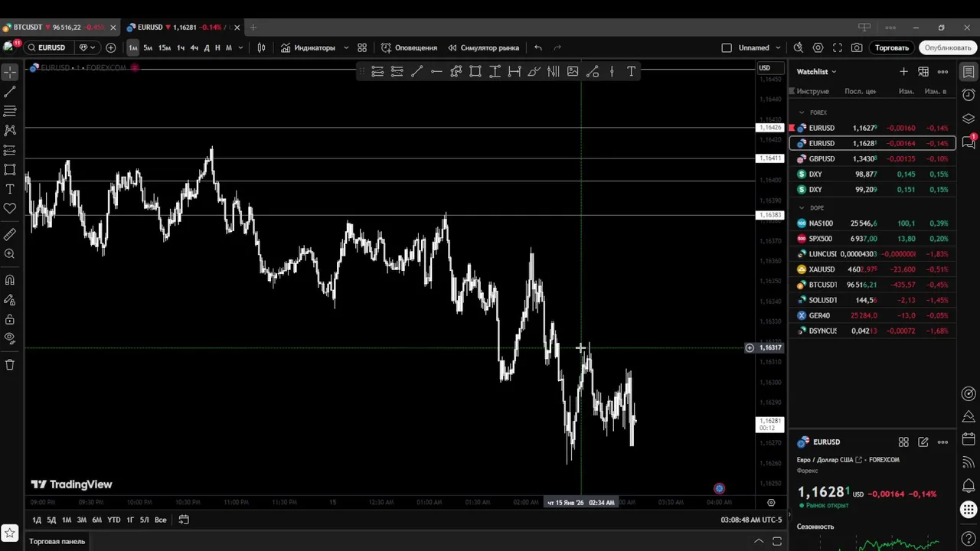Viewport: 980px width, 551px height.
Task: Open the diamond dropdown next to symbol search
Action: pyautogui.click(x=87, y=47)
